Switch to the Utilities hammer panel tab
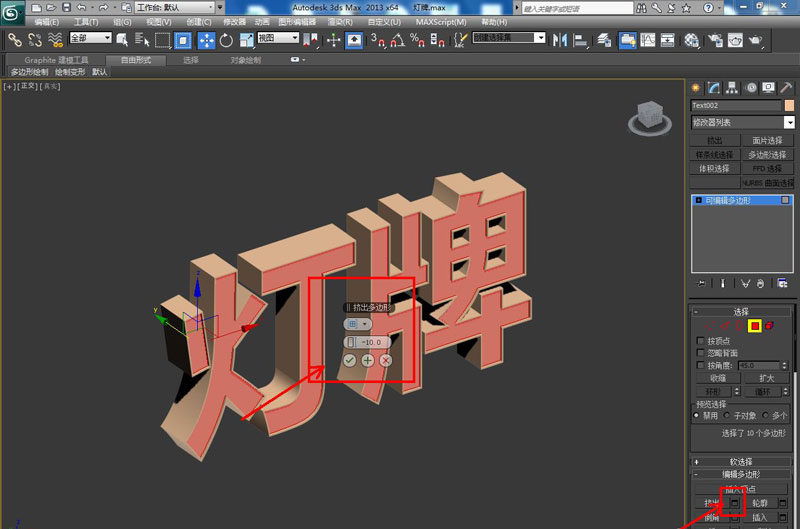The image size is (800, 529). pos(786,88)
